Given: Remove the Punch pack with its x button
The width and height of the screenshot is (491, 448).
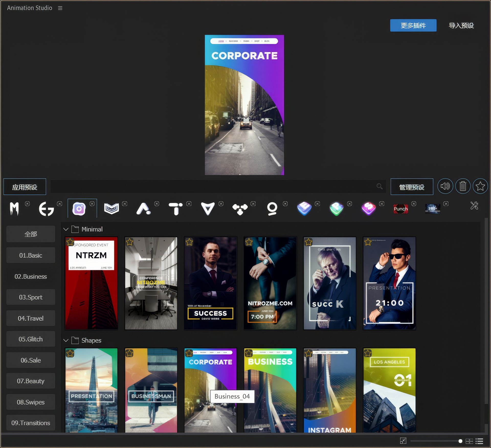Looking at the screenshot, I should pos(414,204).
